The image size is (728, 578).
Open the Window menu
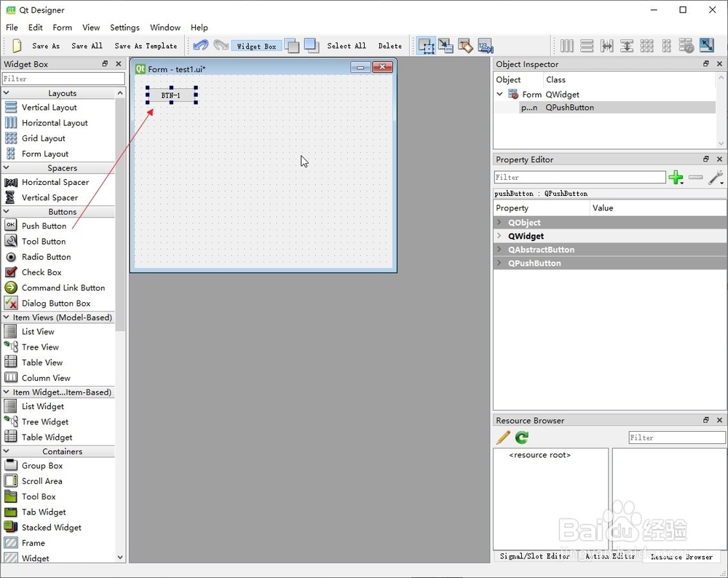coord(165,28)
